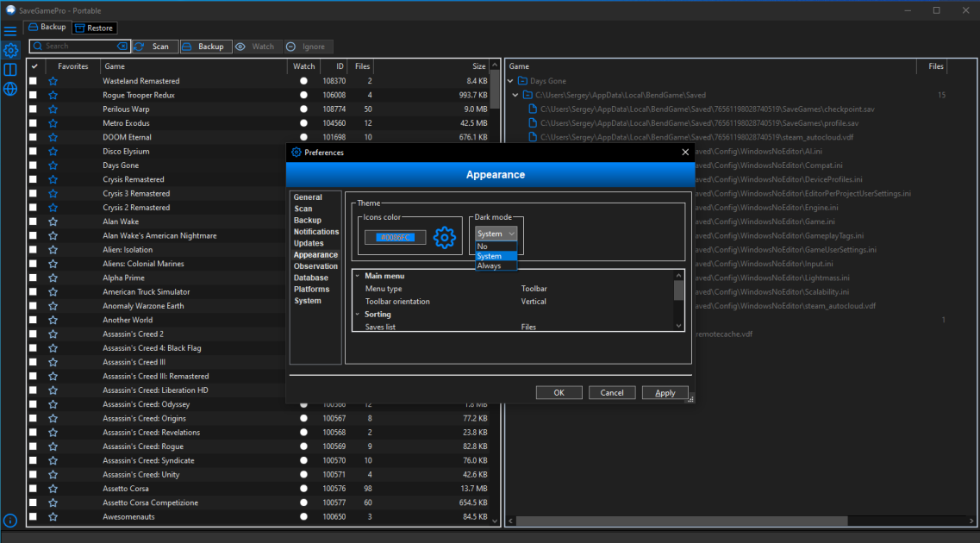Open Observation preferences page
980x543 pixels.
(x=315, y=266)
